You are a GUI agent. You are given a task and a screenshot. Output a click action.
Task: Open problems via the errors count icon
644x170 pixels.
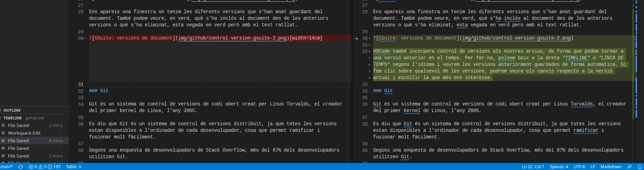point(31,167)
